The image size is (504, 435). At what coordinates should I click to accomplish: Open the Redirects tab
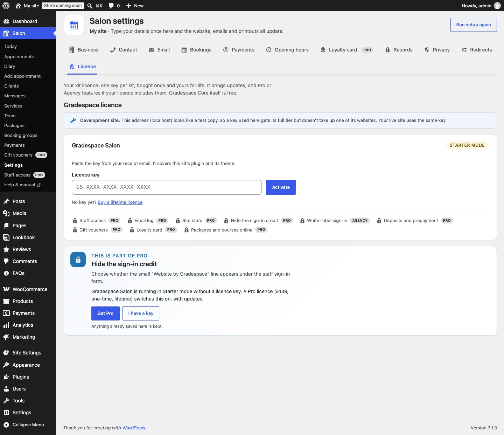coord(477,50)
